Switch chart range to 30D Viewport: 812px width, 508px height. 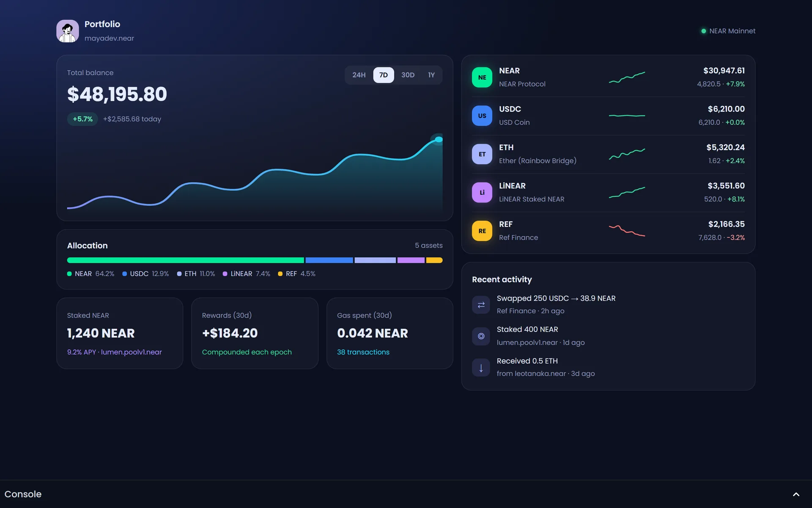click(x=408, y=75)
